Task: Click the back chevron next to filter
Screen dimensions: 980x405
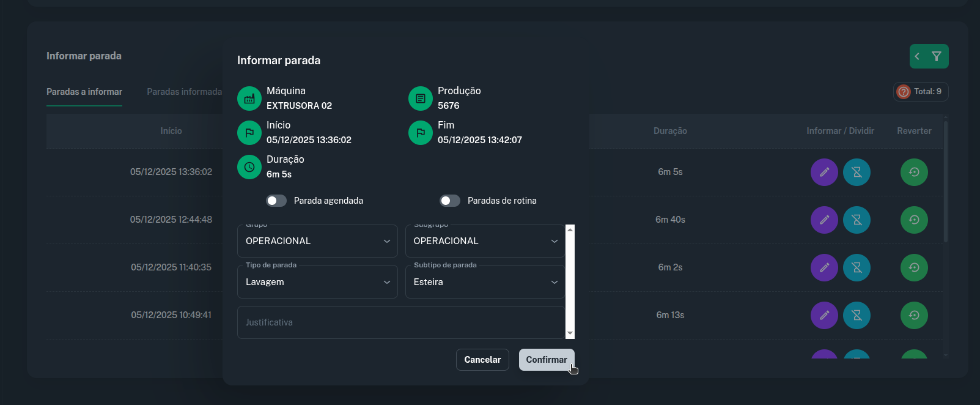Action: pos(917,56)
